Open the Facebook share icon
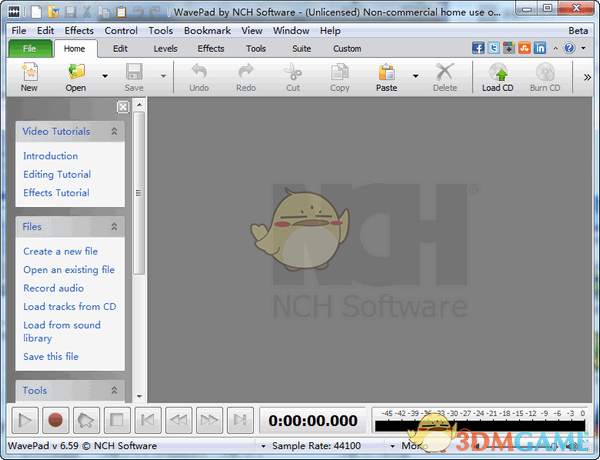 (478, 48)
